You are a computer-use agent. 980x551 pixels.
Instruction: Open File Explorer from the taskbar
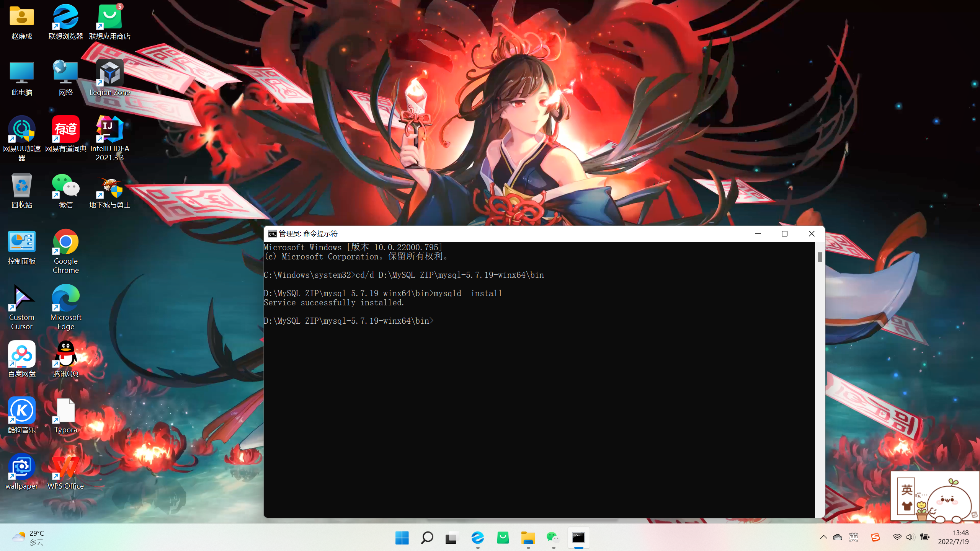pyautogui.click(x=528, y=538)
